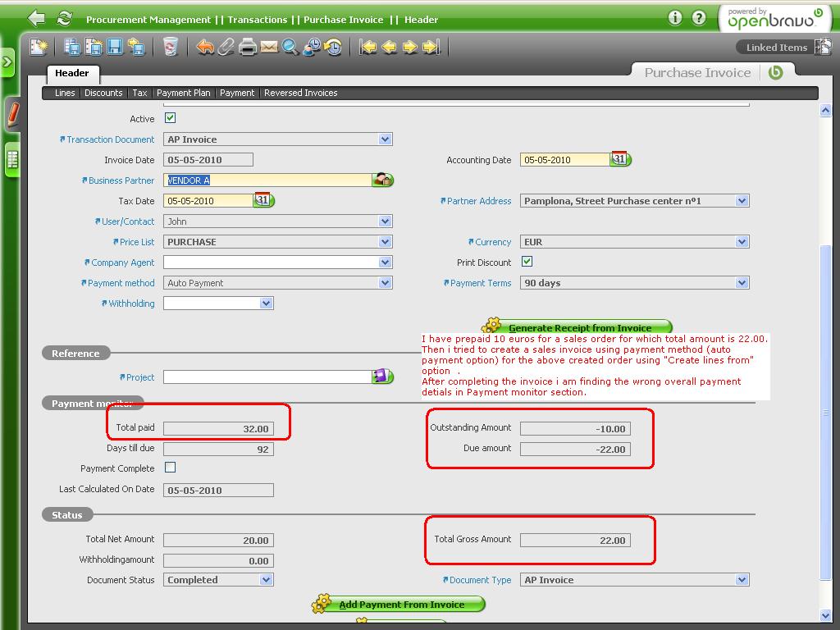Toggle the Active checkbox

(171, 118)
